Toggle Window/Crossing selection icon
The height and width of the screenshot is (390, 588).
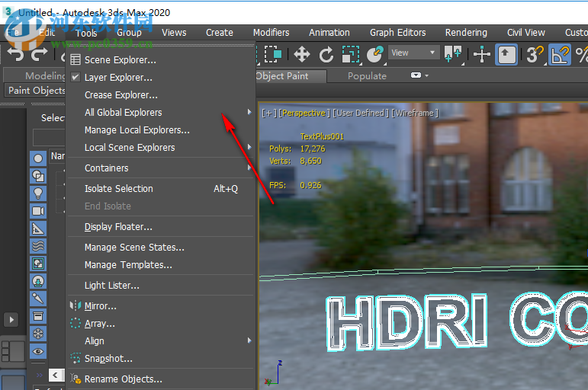tap(272, 54)
